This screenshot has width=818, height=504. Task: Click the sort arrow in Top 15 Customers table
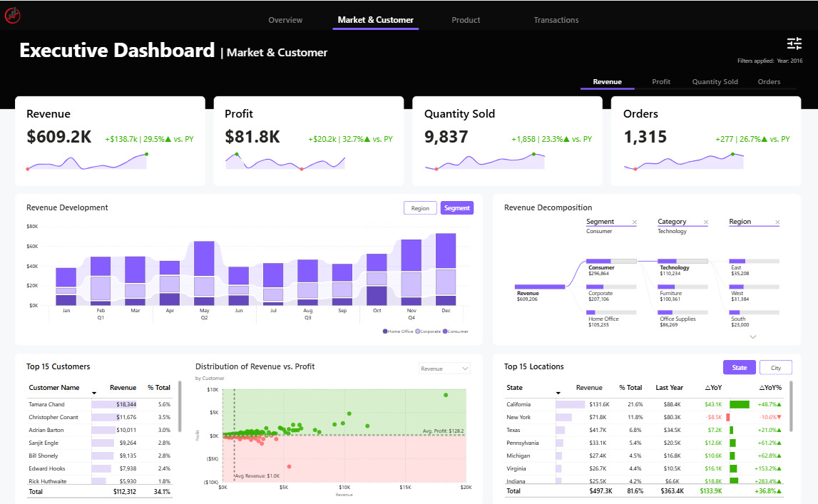pos(93,393)
